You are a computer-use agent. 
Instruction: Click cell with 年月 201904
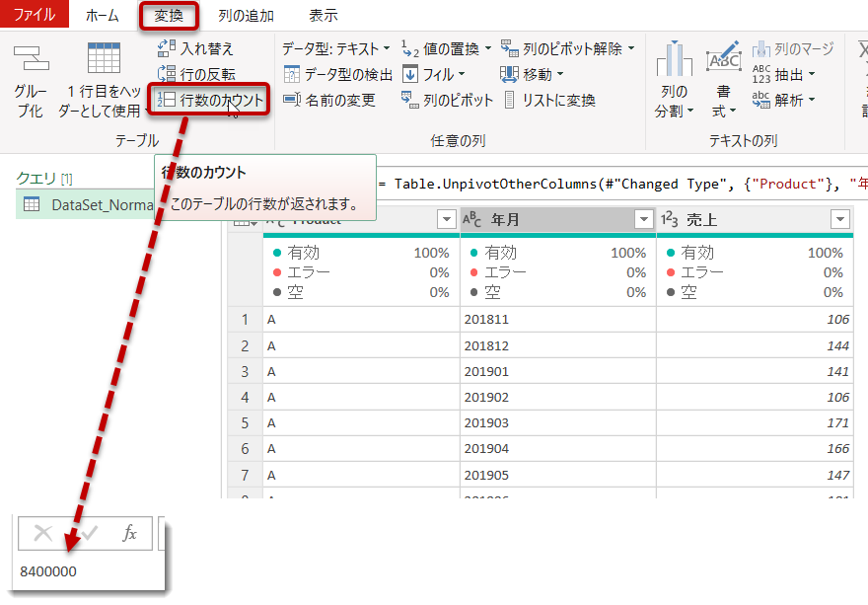coord(557,449)
